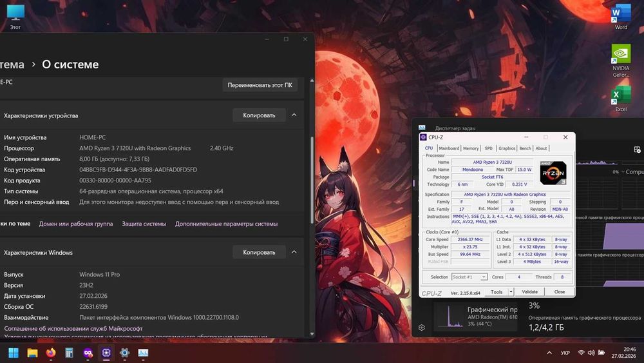Click the OS build value 22631.6199

point(93,307)
